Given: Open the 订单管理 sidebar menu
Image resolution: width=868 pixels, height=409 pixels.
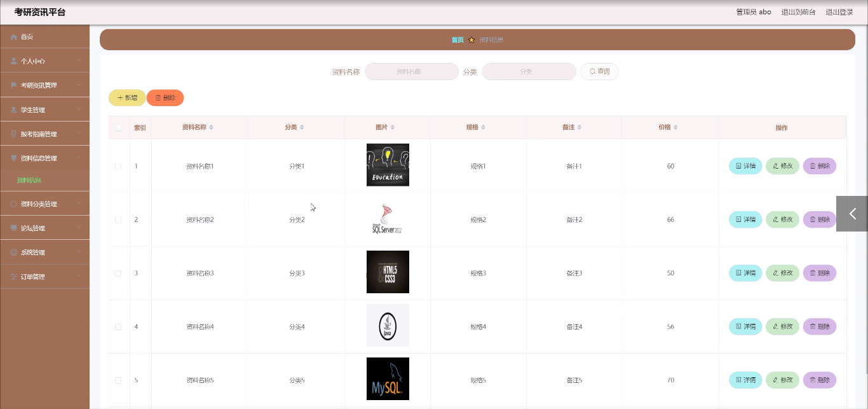Looking at the screenshot, I should coord(44,277).
